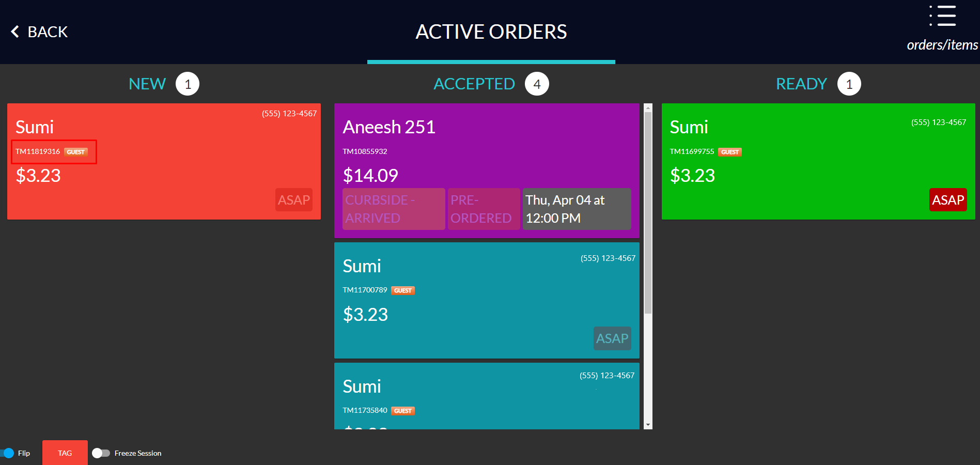The width and height of the screenshot is (980, 465).
Task: Click GUEST badge on order TM11700789
Action: pos(403,290)
